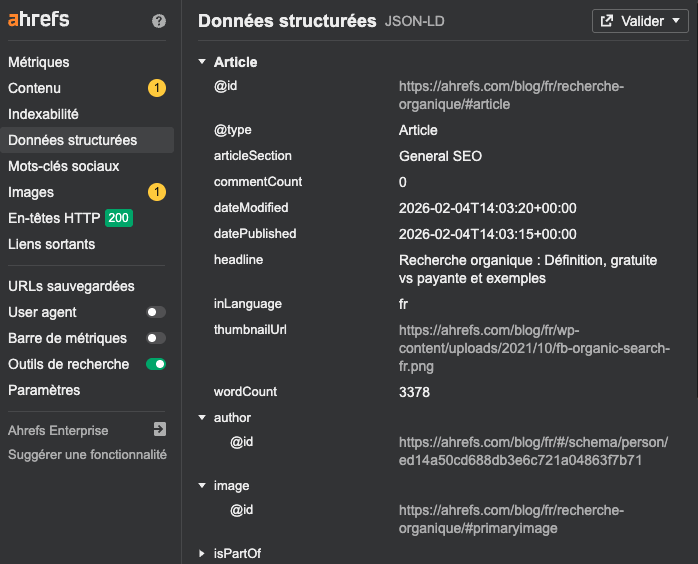Click the external link icon in Valider
698x564 pixels.
607,21
